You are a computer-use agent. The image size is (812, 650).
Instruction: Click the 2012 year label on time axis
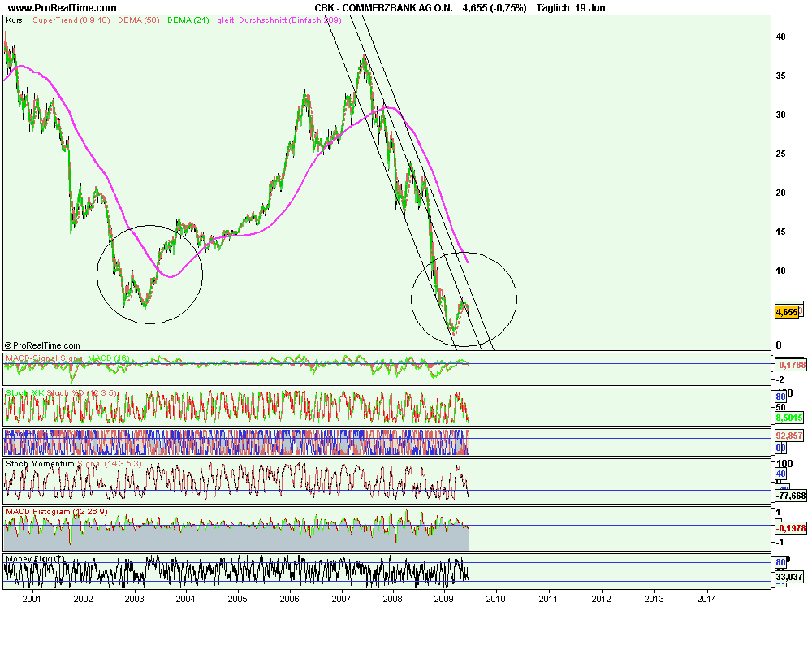(x=601, y=599)
